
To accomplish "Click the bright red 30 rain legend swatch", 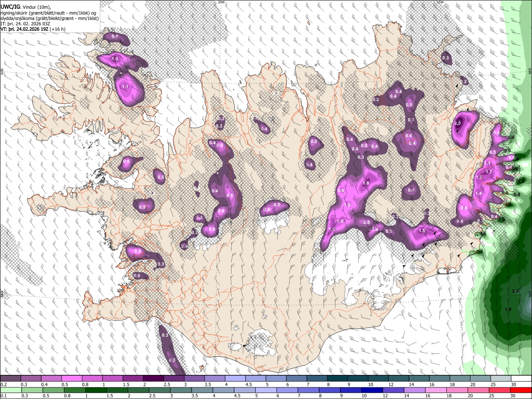I will click(x=521, y=390).
